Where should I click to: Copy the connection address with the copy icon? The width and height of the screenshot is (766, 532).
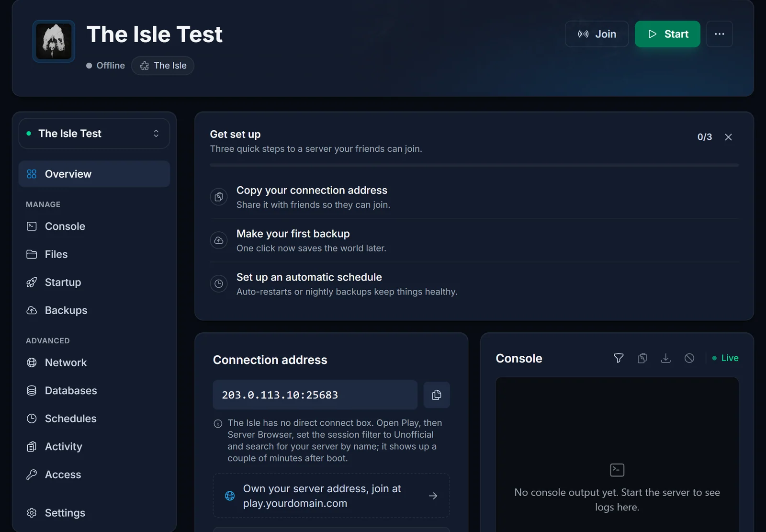[437, 395]
